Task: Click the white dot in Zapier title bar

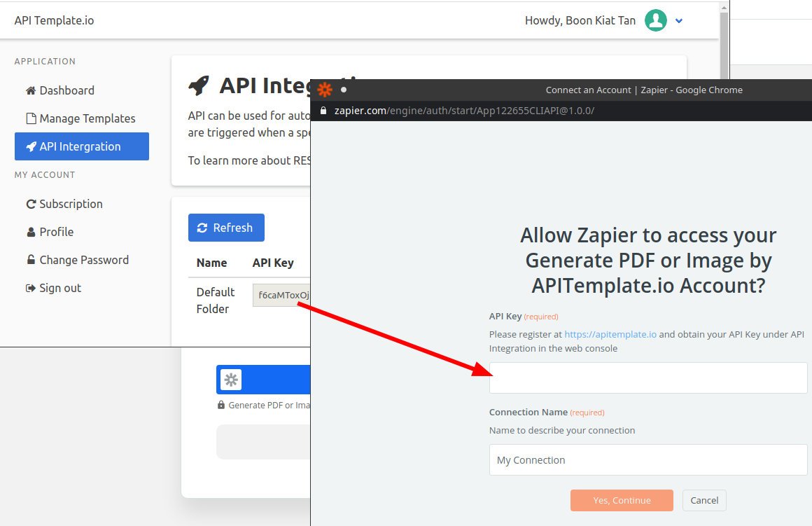Action: click(x=343, y=90)
